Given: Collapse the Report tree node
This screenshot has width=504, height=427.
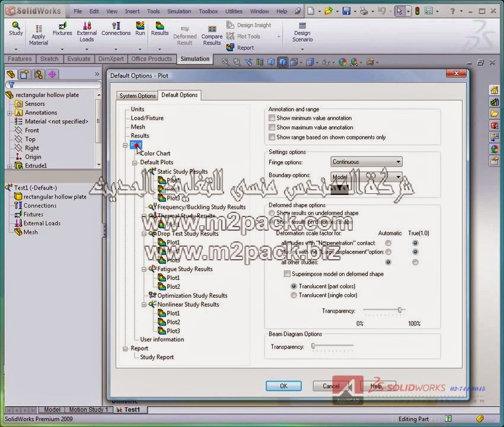Looking at the screenshot, I should (125, 349).
